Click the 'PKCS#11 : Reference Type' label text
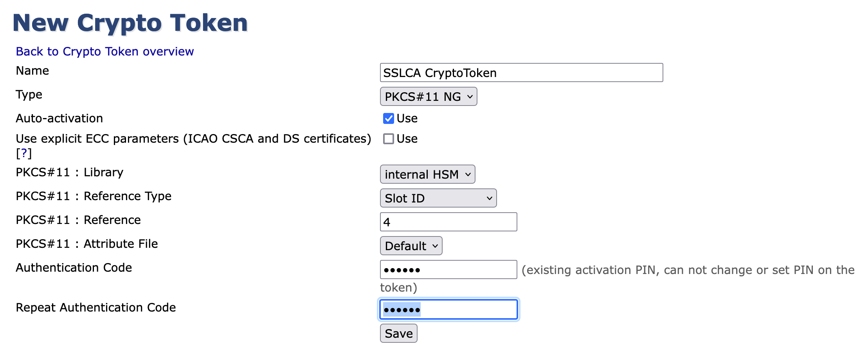Image resolution: width=868 pixels, height=351 pixels. coord(94,196)
